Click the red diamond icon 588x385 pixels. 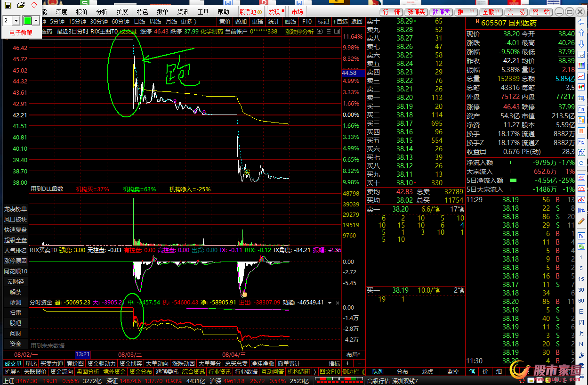coord(34,6)
